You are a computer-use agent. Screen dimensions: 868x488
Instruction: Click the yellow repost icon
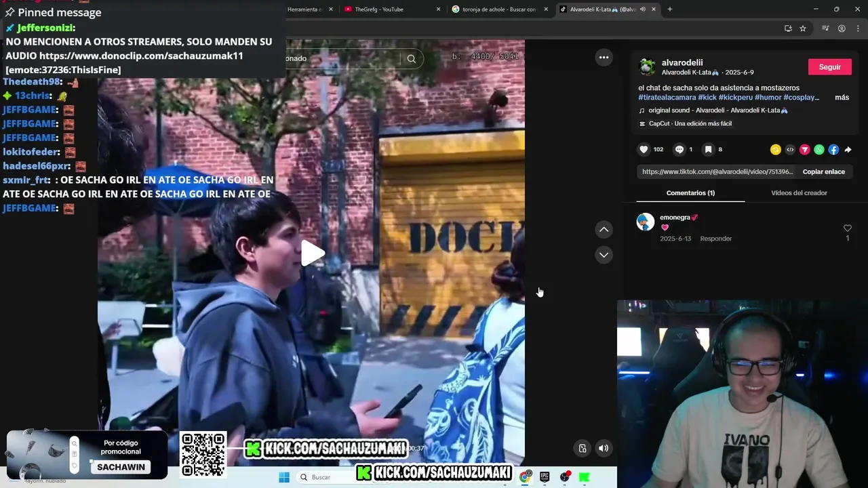[776, 150]
